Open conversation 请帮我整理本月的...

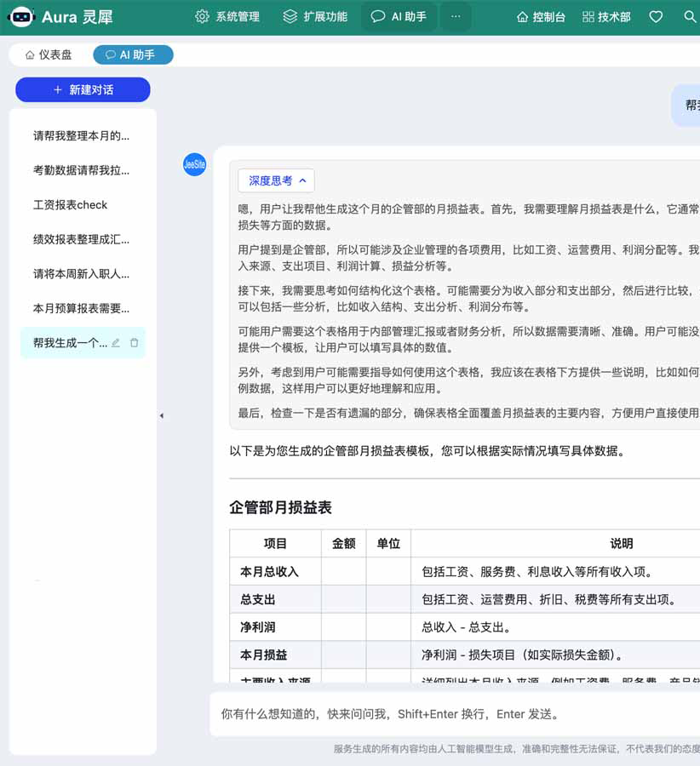click(x=82, y=136)
